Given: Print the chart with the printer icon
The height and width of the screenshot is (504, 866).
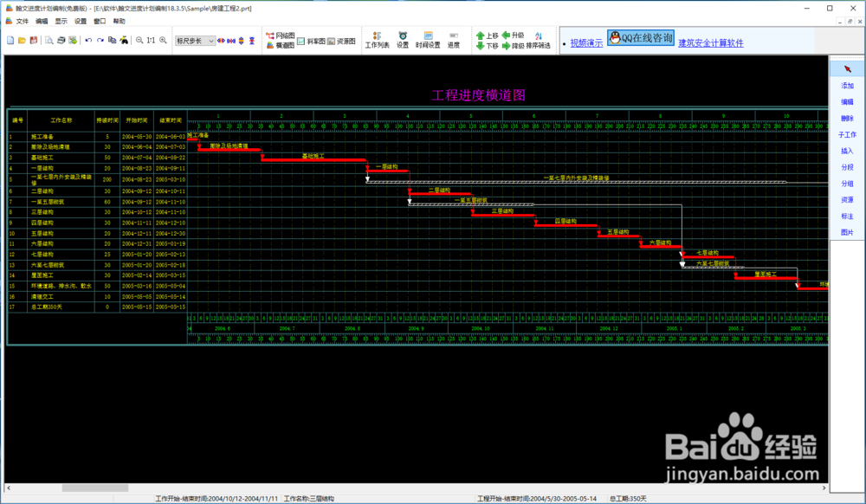Looking at the screenshot, I should pos(61,41).
